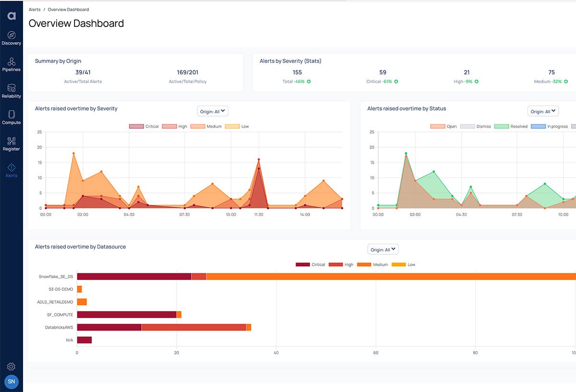
Task: Click the Alerts breadcrumb item
Action: click(x=34, y=9)
